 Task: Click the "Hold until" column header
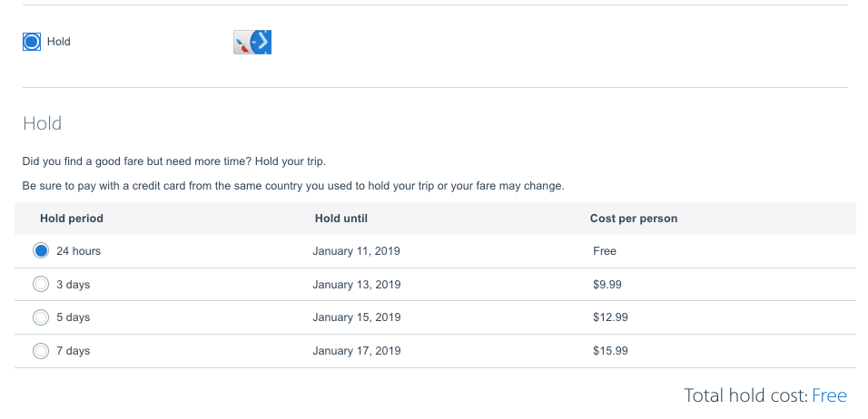pos(340,219)
